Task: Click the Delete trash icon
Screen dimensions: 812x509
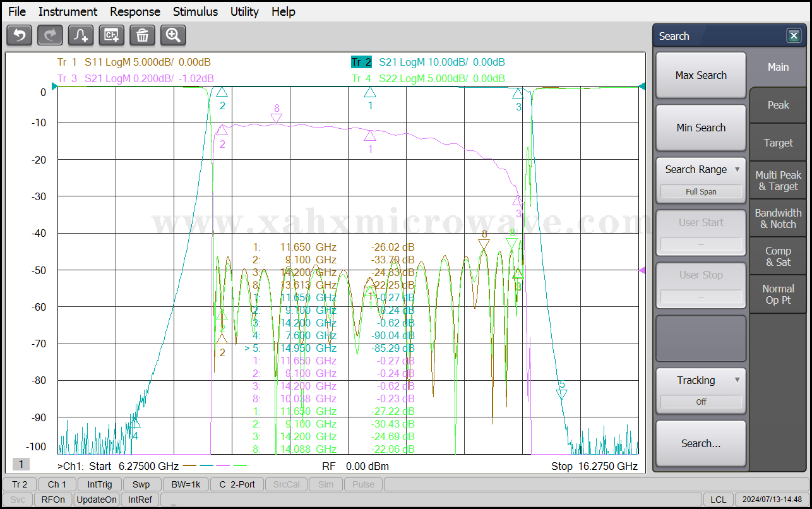Action: (x=142, y=35)
